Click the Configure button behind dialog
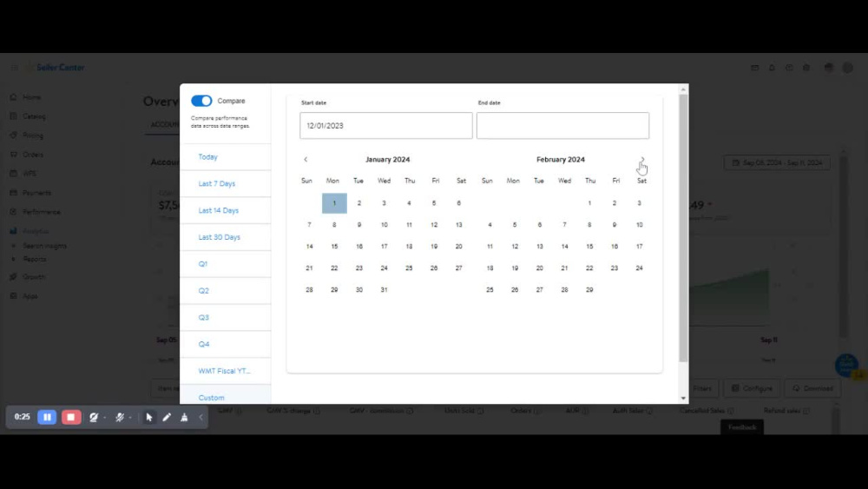The height and width of the screenshot is (489, 868). point(752,388)
